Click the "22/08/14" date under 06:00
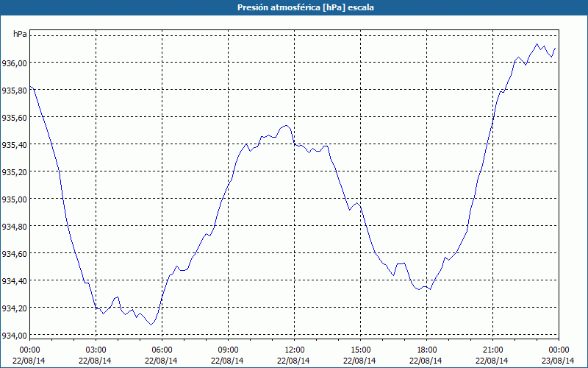588x368 pixels. tap(161, 361)
